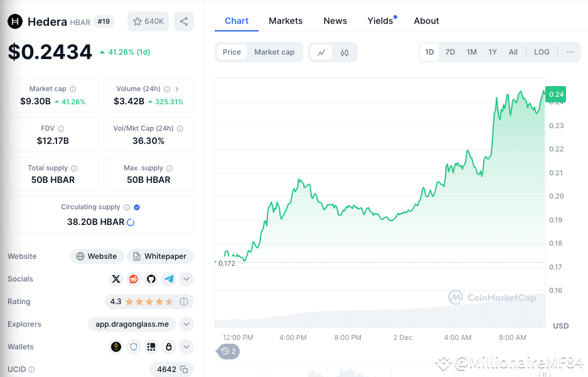588x377 pixels.
Task: Open the Telegram social link
Action: (x=169, y=279)
